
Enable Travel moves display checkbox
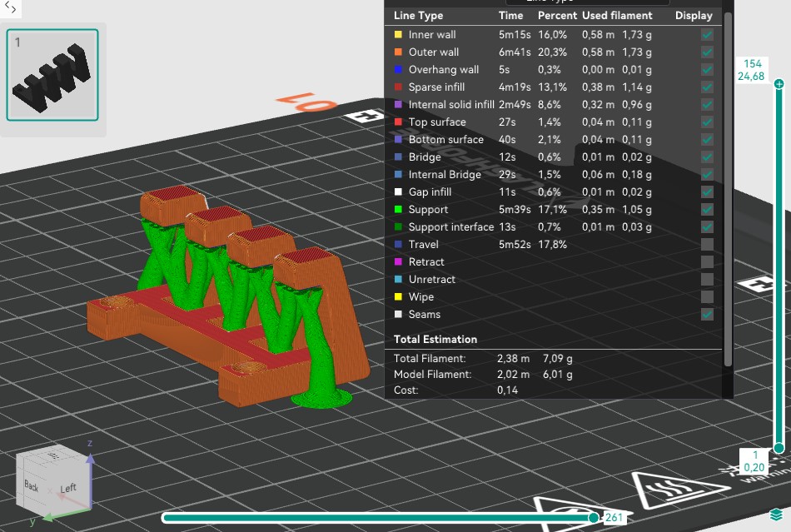click(707, 245)
